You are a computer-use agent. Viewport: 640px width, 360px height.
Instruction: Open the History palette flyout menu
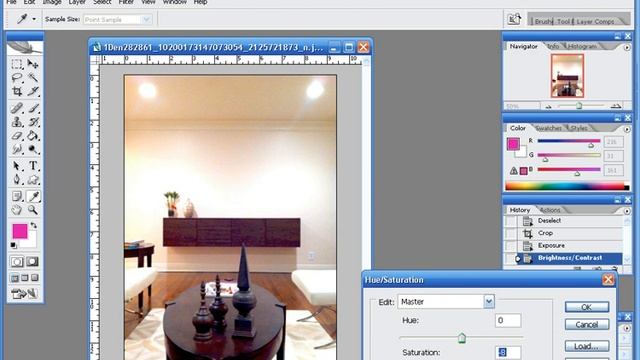[x=627, y=211]
